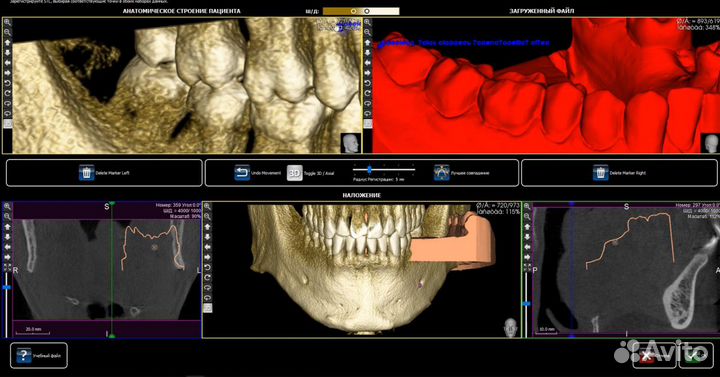Zoom out on the coronal slice view

(7, 217)
